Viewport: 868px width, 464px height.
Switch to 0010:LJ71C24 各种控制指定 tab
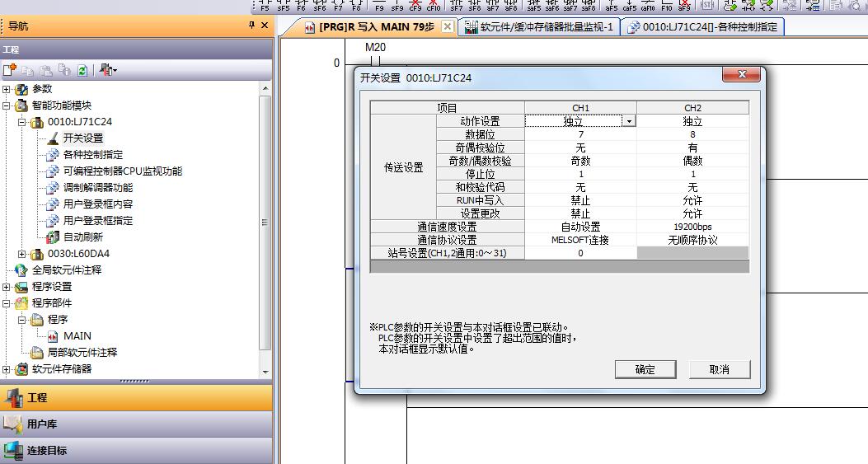tap(703, 27)
